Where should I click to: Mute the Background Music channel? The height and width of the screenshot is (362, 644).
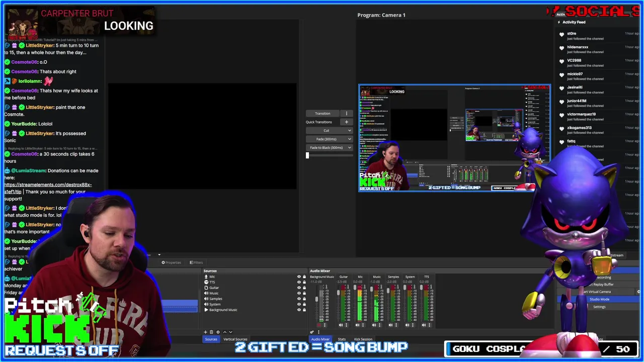click(319, 325)
